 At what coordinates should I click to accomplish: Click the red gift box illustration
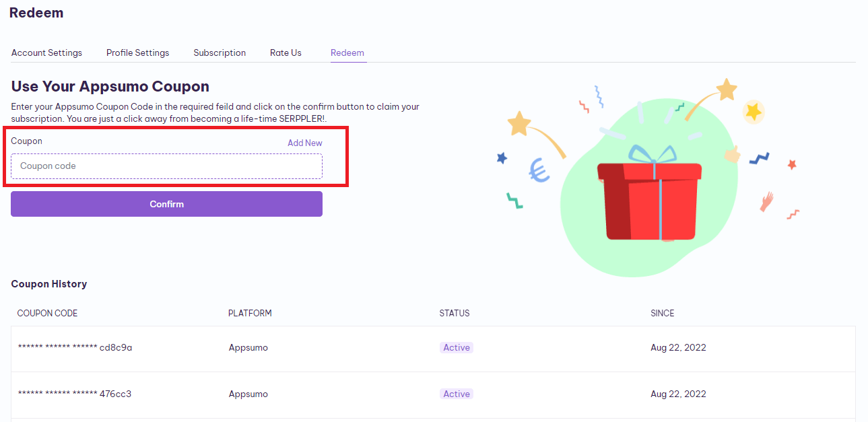coord(649,201)
